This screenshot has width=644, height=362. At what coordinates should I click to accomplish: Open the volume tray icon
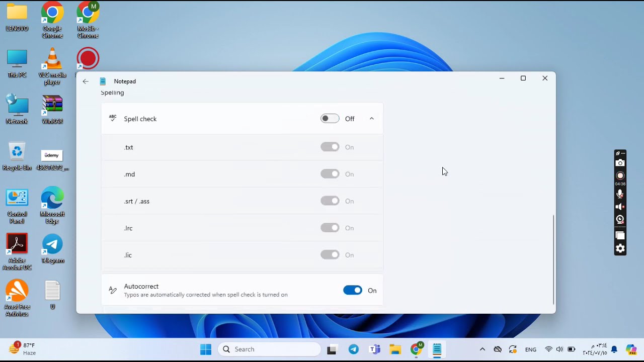click(559, 349)
